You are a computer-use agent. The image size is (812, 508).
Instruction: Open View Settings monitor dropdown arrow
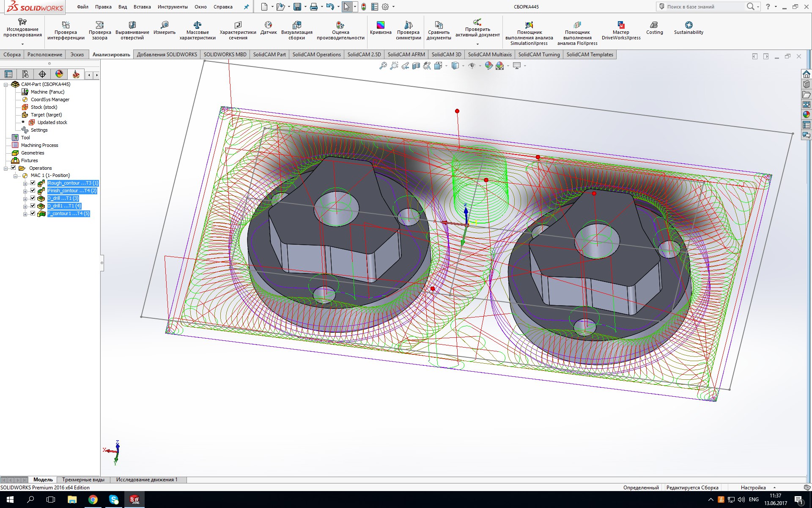[525, 66]
